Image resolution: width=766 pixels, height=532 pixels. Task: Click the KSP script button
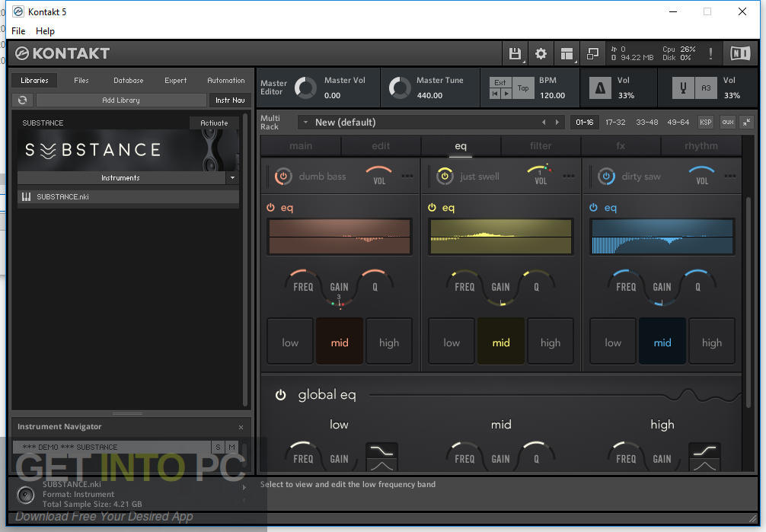coord(705,122)
